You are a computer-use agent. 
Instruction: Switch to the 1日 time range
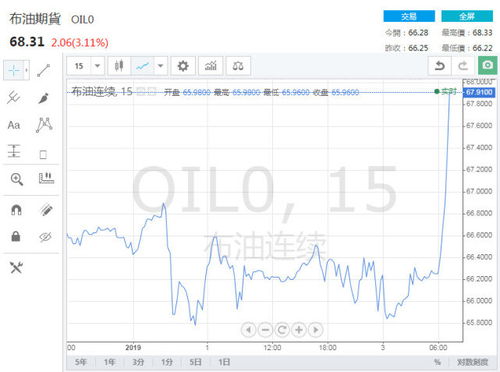(224, 362)
